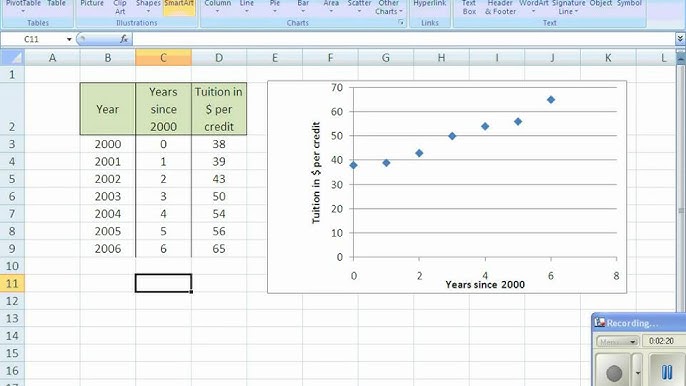Screen dimensions: 686x386
Task: Click the Insert Function fx icon
Action: coord(124,39)
